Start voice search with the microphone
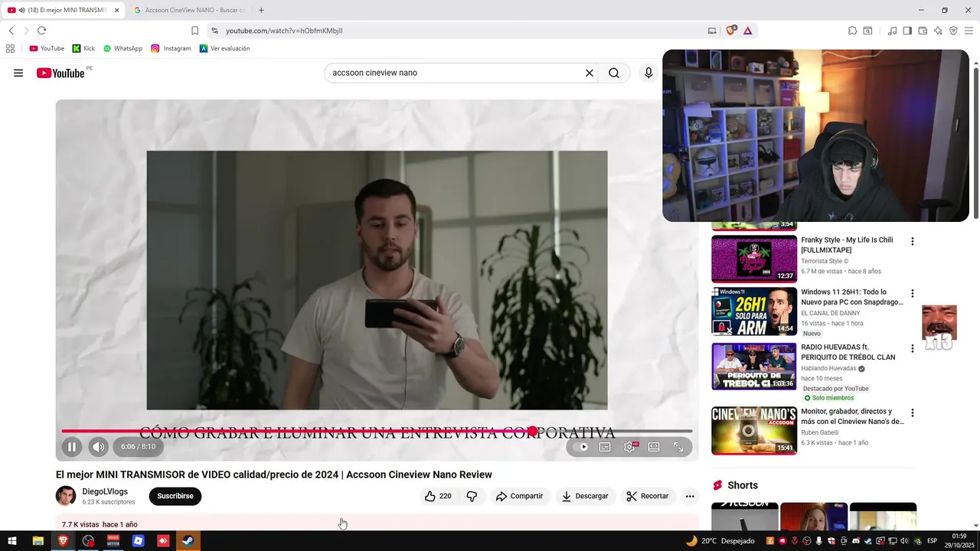Image resolution: width=980 pixels, height=551 pixels. pos(648,73)
